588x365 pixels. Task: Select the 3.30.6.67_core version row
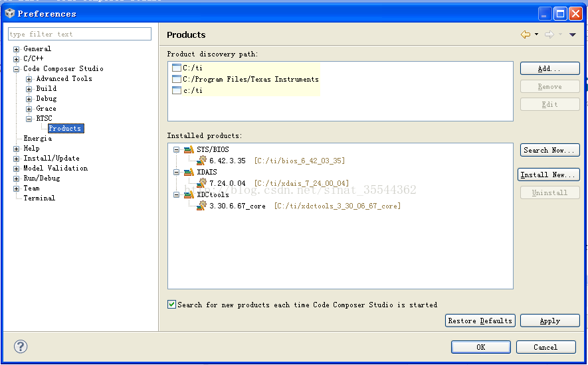298,206
